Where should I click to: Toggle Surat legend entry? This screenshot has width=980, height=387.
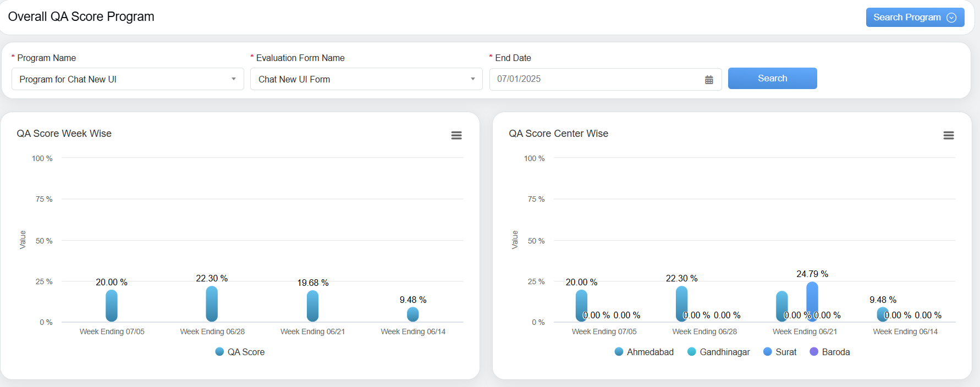point(779,352)
